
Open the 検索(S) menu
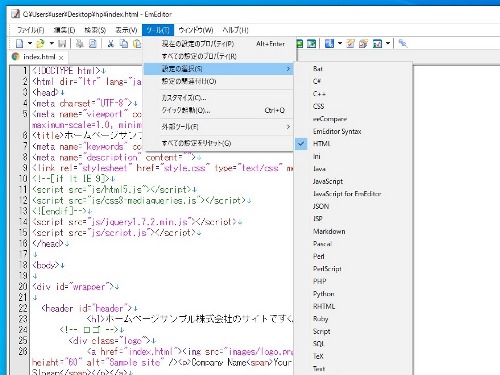pyautogui.click(x=95, y=30)
